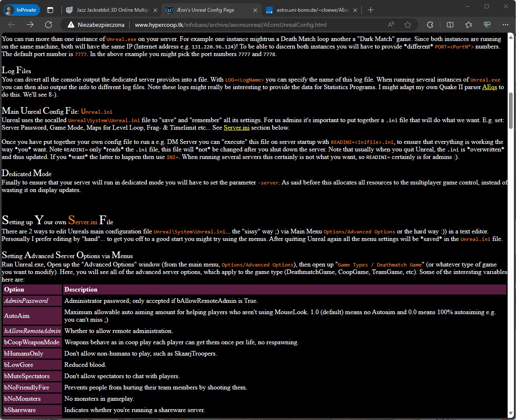
Task: Click the bHumansOnly option
Action: [33, 353]
